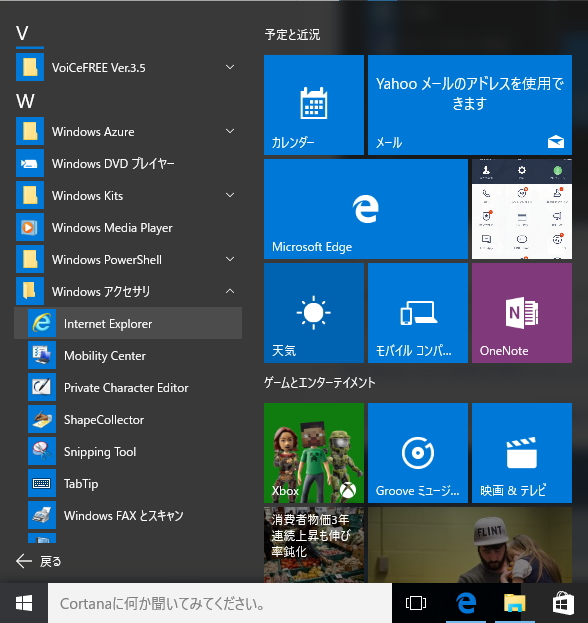
Task: Open the VoiCeFREE Ver.3.5 folder icon
Action: click(x=30, y=67)
